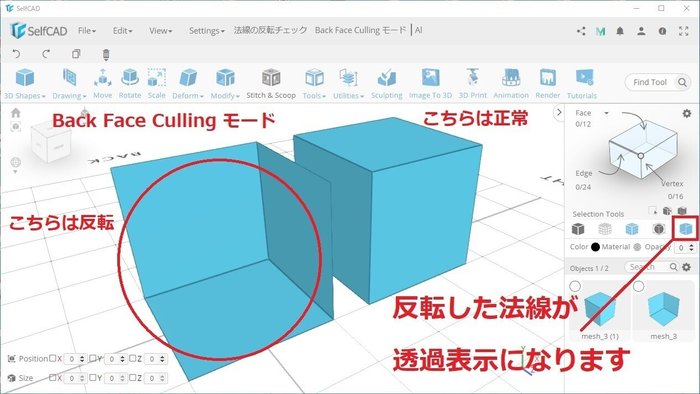Click the Redo arrow
The image size is (700, 394).
[x=46, y=54]
